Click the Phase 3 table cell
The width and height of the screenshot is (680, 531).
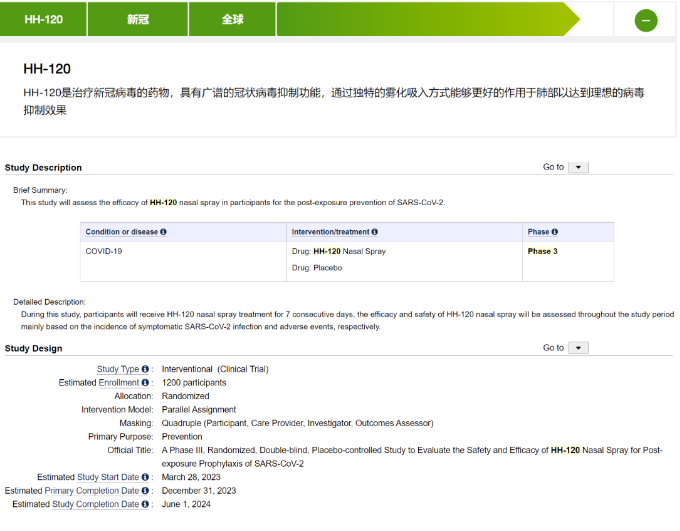pyautogui.click(x=542, y=251)
